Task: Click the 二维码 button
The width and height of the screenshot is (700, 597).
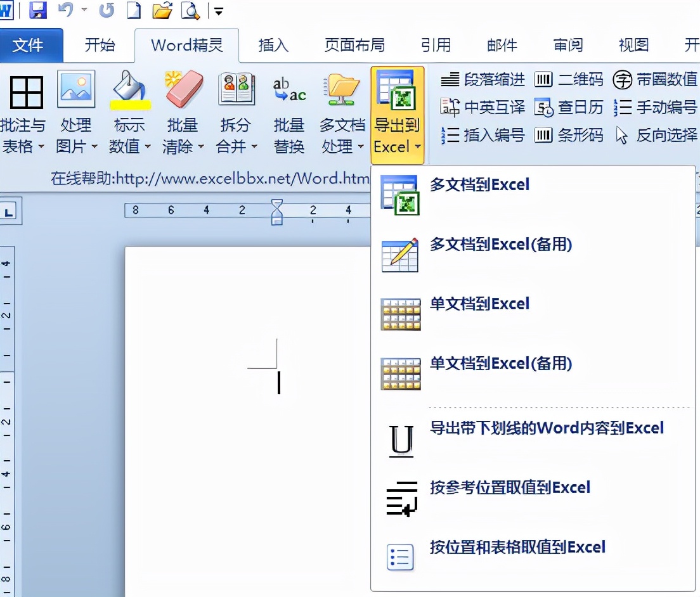Action: (x=569, y=79)
